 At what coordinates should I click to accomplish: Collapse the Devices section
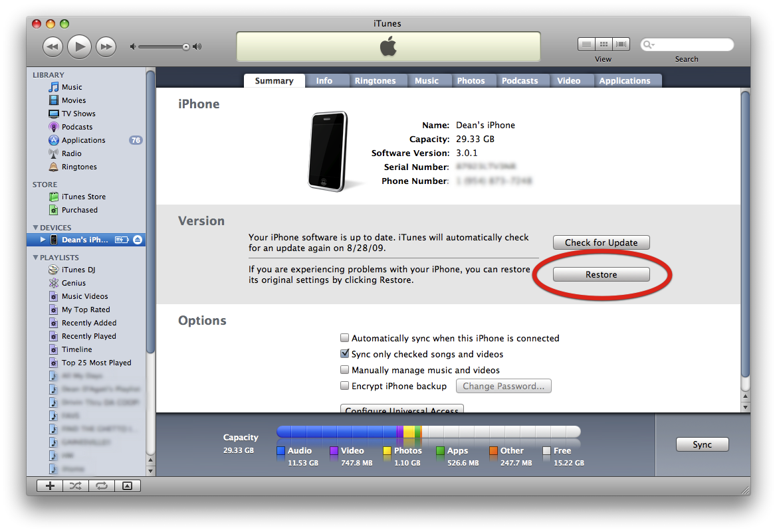pyautogui.click(x=35, y=228)
